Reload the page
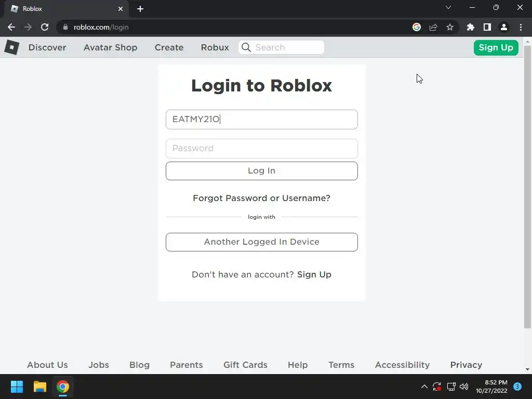Viewport: 532px width, 399px height. coord(45,27)
